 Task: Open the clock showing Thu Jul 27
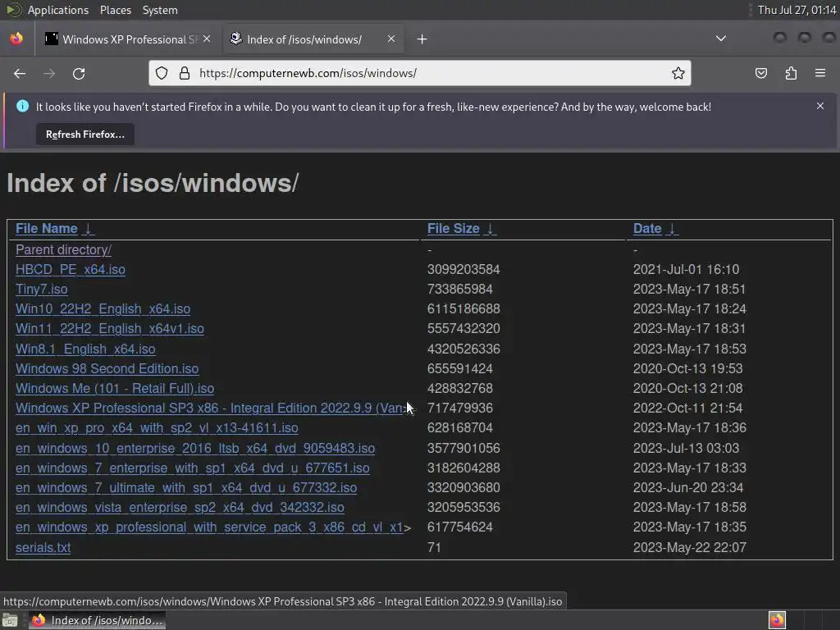point(797,10)
